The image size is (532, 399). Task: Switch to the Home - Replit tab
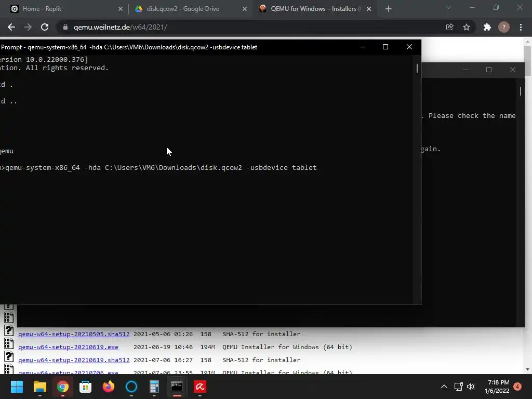pos(42,9)
